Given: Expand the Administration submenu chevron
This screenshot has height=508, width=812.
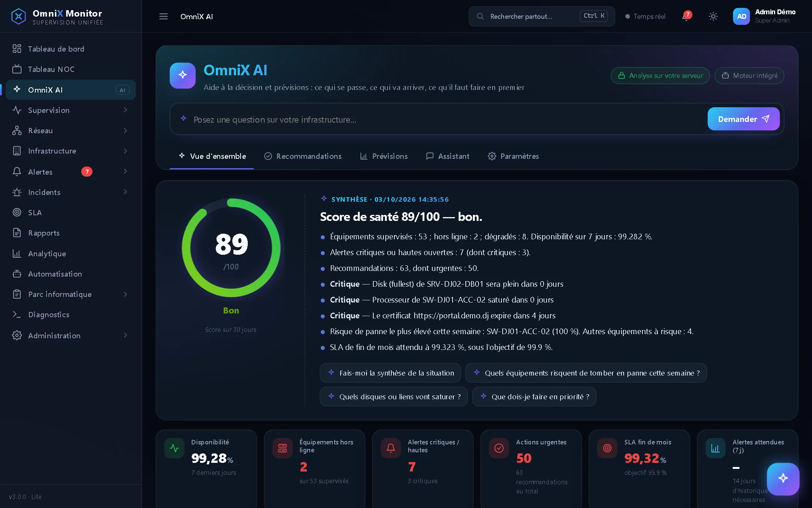Looking at the screenshot, I should tap(126, 335).
